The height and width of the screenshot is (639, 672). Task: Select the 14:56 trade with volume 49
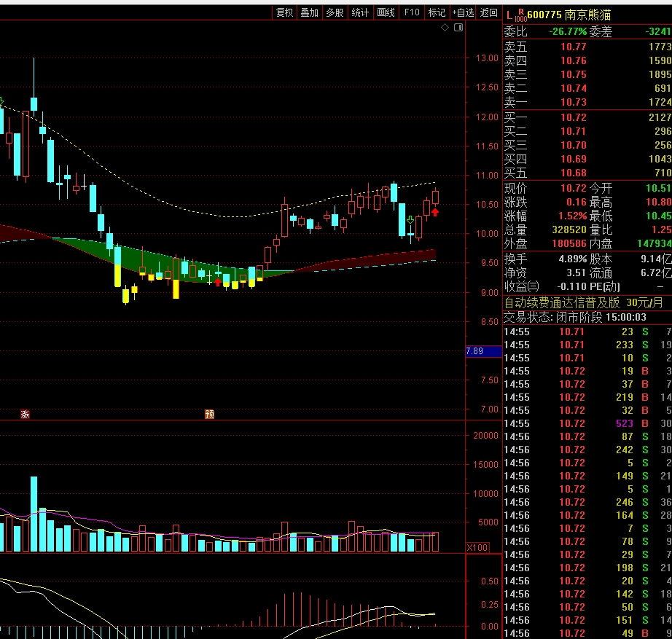pos(587,633)
